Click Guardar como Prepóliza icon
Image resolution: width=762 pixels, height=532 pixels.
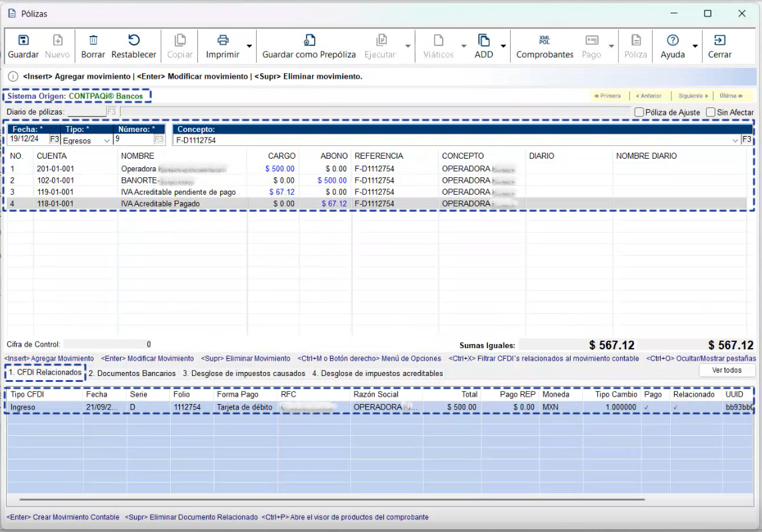309,41
